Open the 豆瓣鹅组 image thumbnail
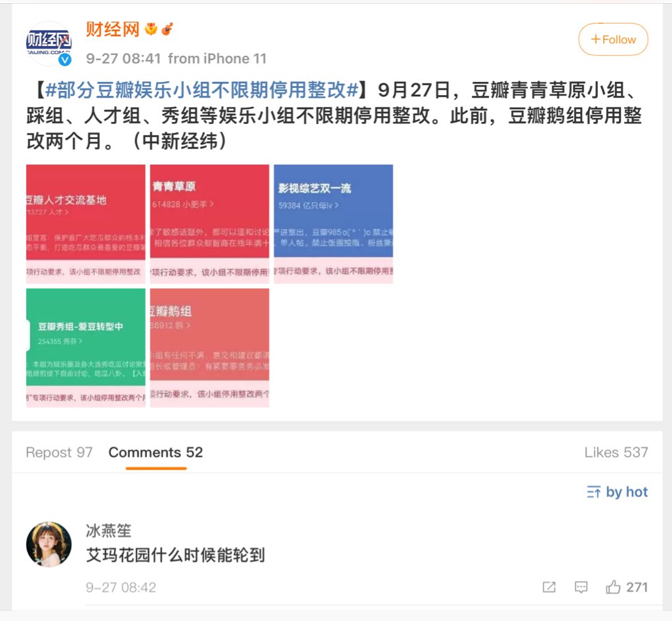The image size is (672, 621). click(209, 348)
